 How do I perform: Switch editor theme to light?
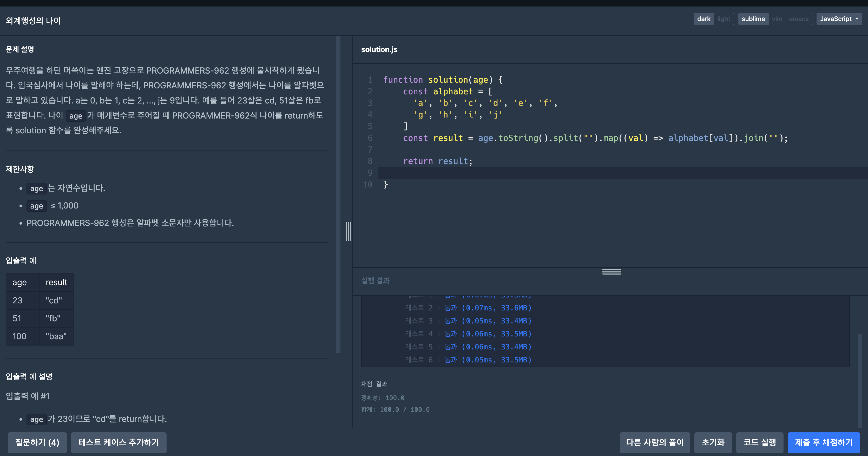click(724, 19)
